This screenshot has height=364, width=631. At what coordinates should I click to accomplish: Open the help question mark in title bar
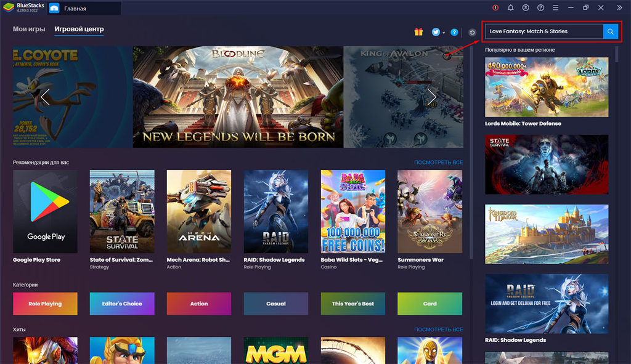point(541,7)
